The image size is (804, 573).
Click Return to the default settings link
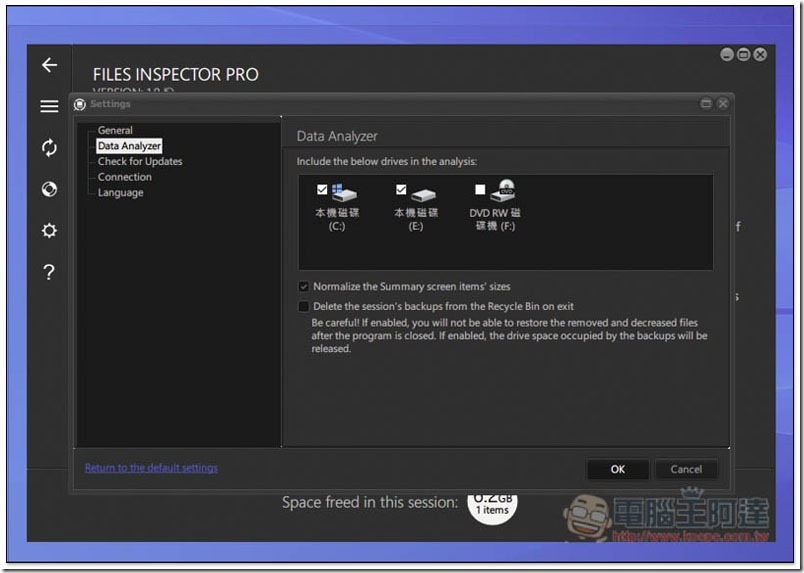[x=151, y=468]
